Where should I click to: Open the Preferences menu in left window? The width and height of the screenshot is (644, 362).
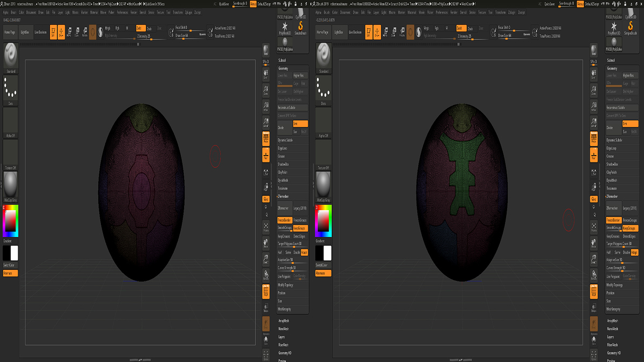[122, 11]
